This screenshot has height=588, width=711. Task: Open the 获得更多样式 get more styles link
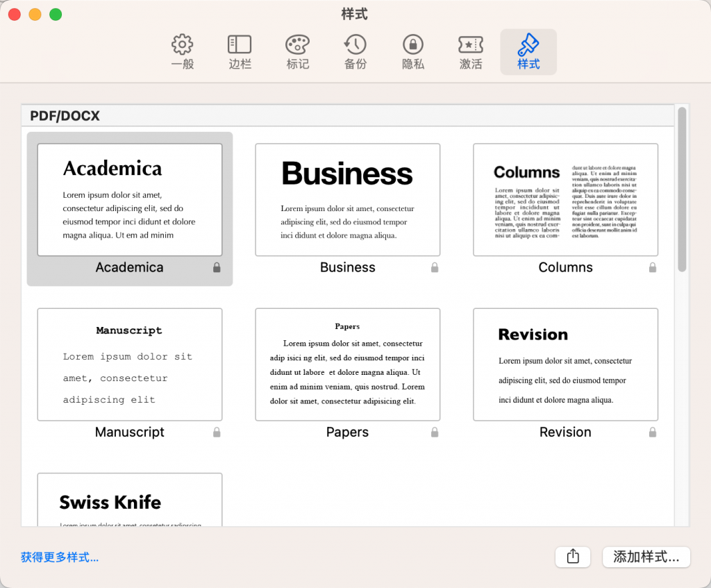coord(59,557)
